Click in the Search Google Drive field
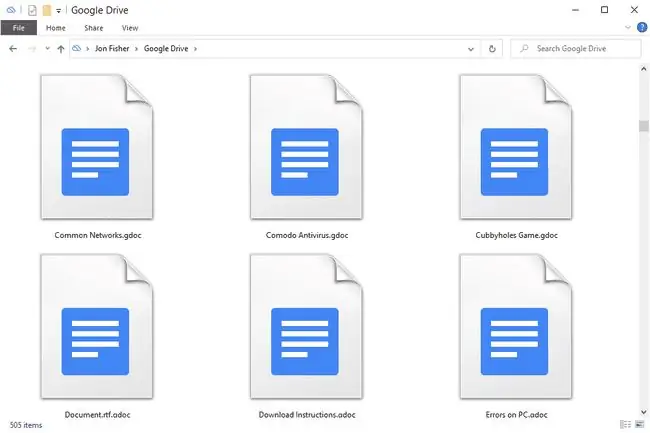650x433 pixels. [576, 48]
